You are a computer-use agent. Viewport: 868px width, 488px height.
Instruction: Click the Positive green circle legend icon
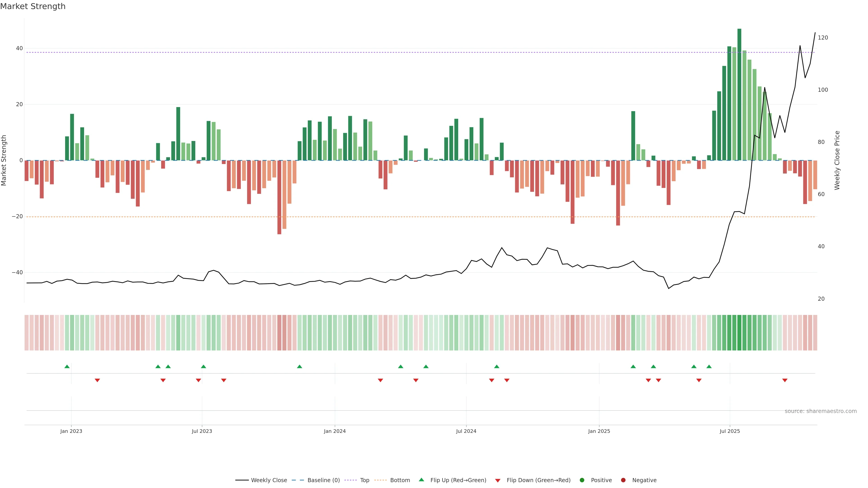coord(582,480)
